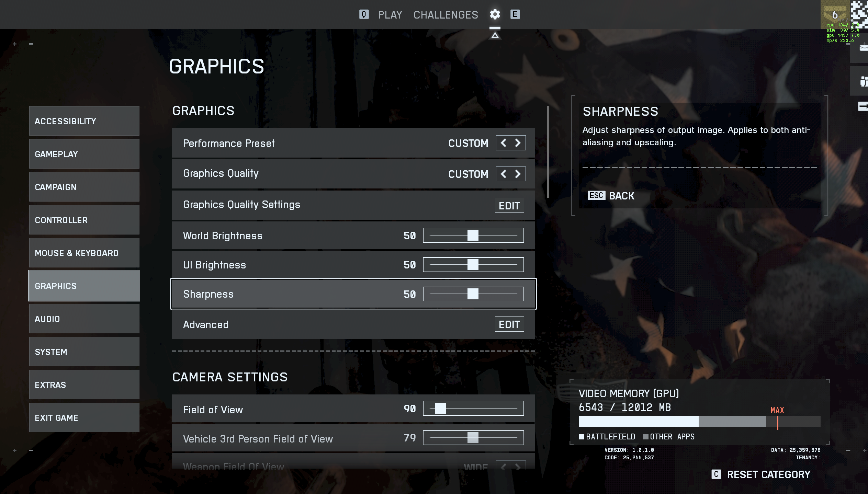Open the mail invite icon on right edge
The image size is (868, 494).
point(862,48)
